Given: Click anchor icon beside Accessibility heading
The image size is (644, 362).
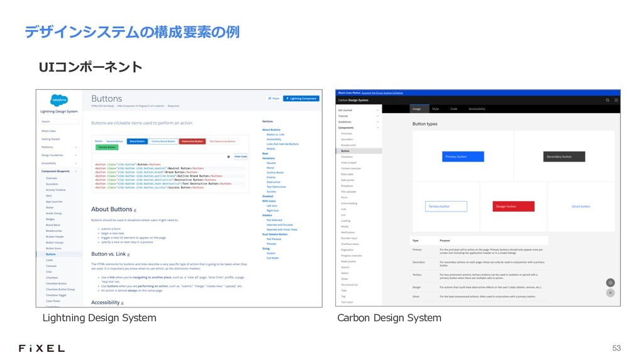Looking at the screenshot, I should click(x=123, y=303).
